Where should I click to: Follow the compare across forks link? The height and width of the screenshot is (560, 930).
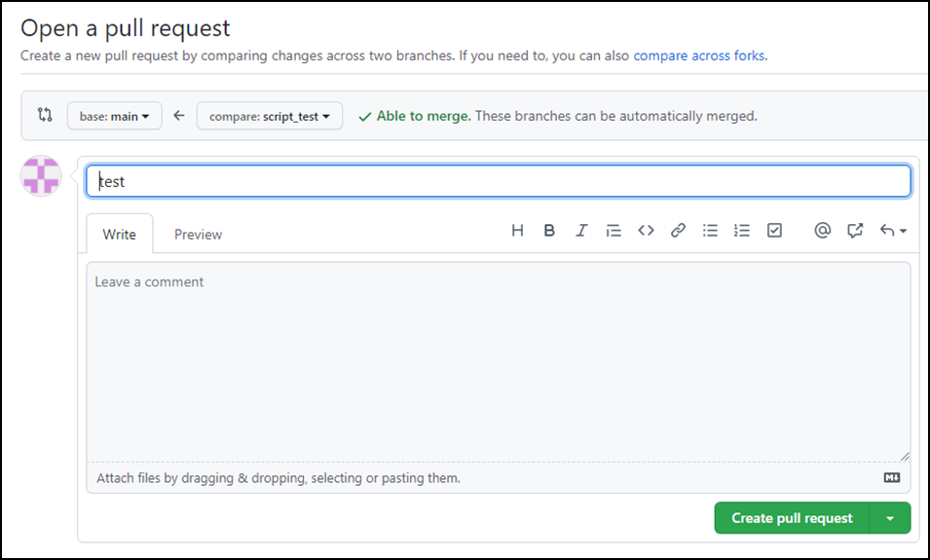coord(698,56)
